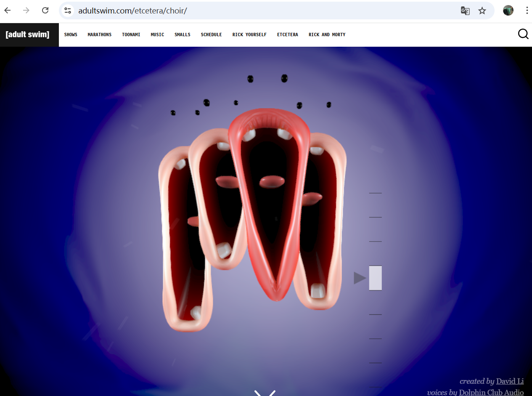Click the pitch slider white handle

(376, 278)
